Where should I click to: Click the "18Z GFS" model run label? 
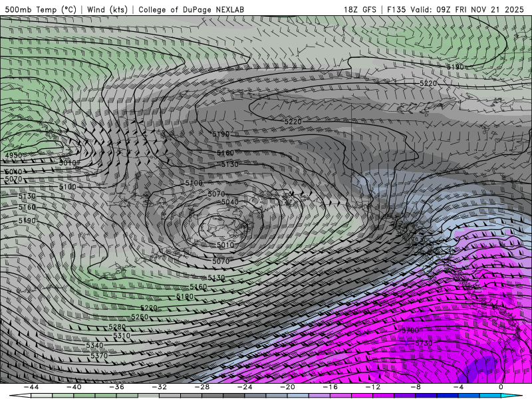(360, 9)
